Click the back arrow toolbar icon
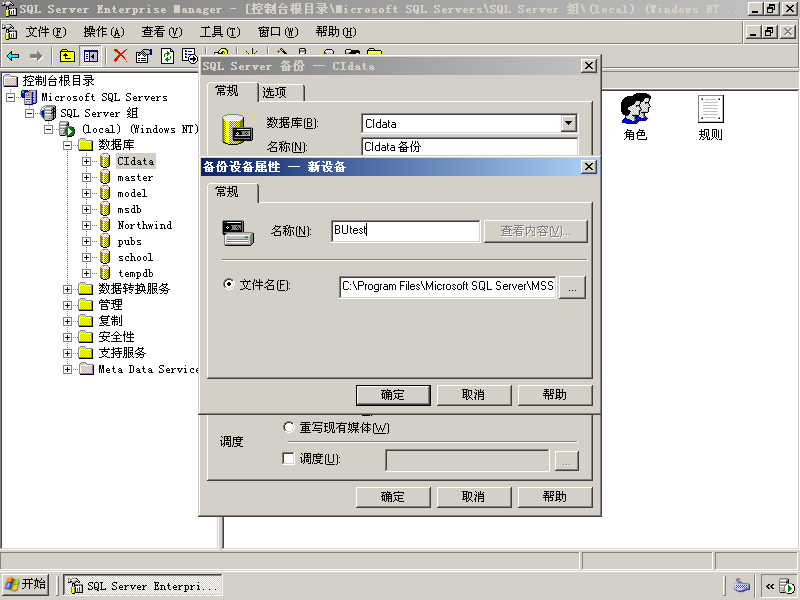Screen dimensions: 800x600 click(x=13, y=56)
